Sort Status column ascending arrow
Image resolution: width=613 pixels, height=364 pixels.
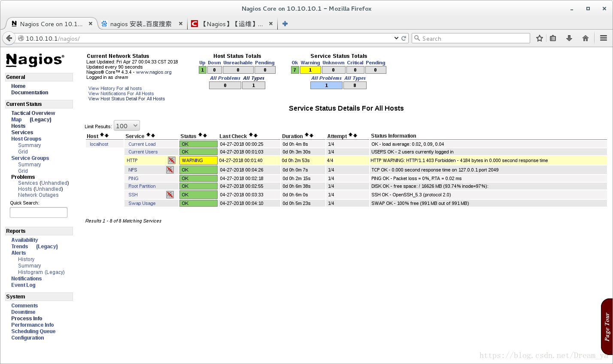pos(200,135)
